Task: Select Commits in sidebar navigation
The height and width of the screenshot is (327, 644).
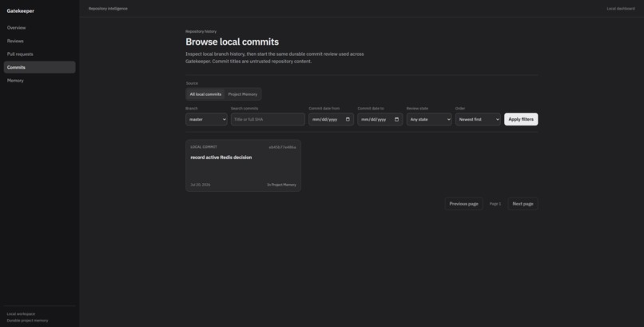Action: (39, 67)
